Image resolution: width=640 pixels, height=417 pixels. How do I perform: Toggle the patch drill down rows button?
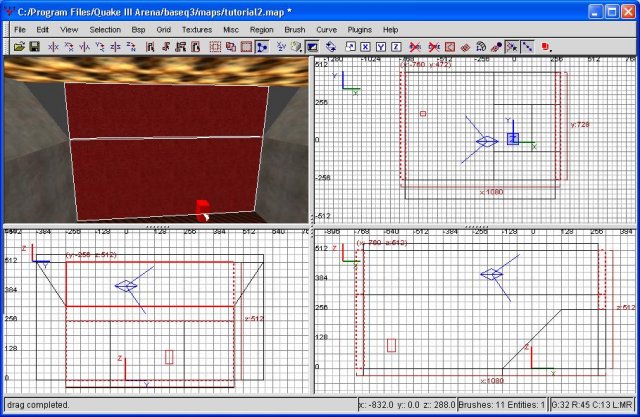click(x=527, y=47)
